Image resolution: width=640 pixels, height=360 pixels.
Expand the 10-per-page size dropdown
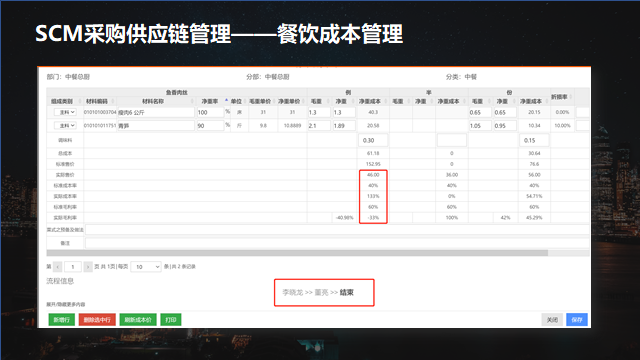(x=146, y=267)
